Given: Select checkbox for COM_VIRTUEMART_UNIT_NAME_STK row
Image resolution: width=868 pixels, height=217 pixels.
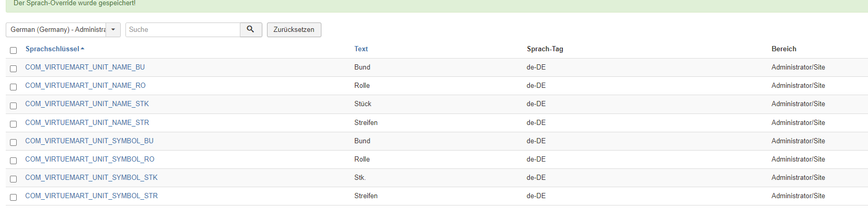Looking at the screenshot, I should click(14, 106).
